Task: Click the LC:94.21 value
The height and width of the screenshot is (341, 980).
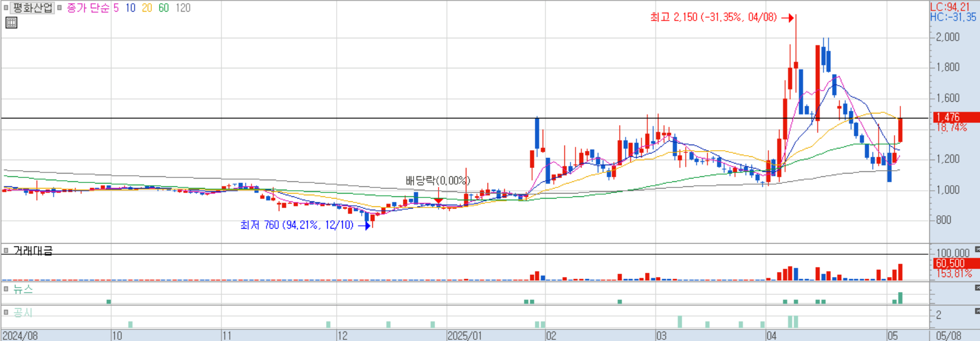Action: [x=950, y=7]
